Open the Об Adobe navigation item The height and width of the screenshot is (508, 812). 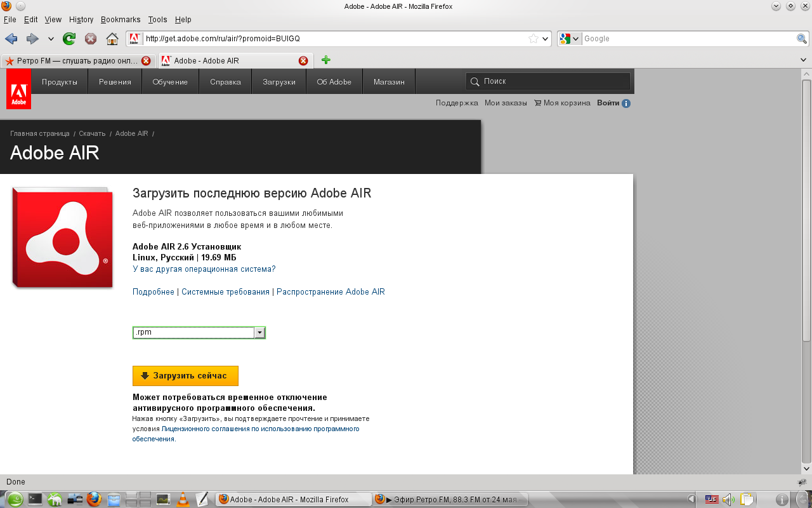334,82
